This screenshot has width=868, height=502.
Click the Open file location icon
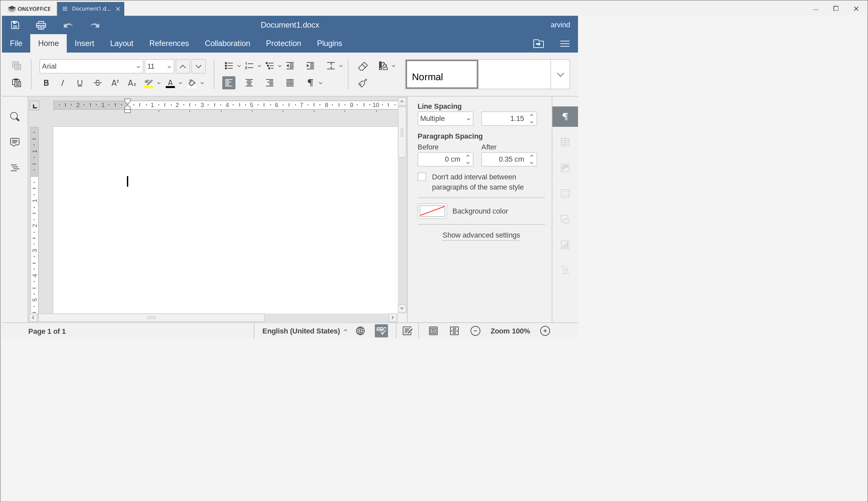click(x=538, y=44)
